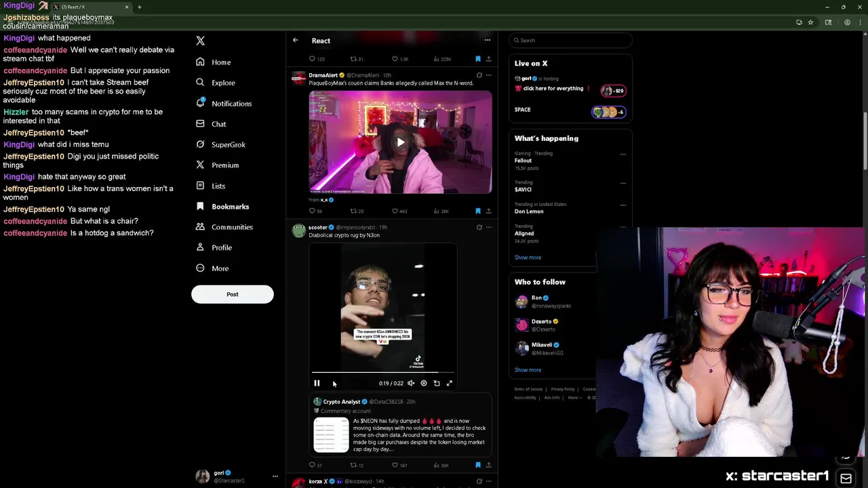Pause the scooter video
The image size is (868, 488).
pos(317,383)
